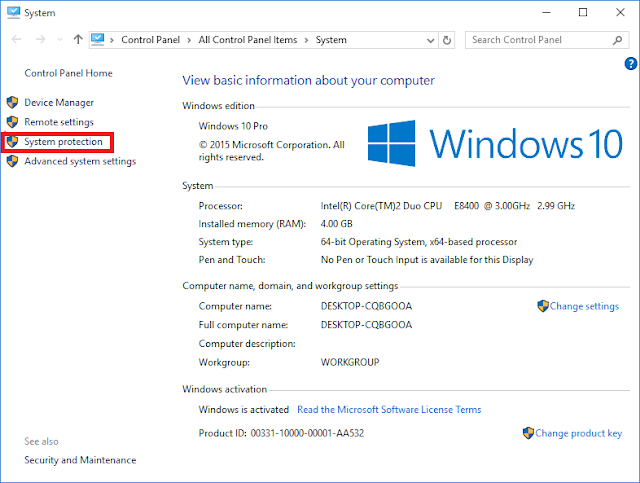Open System protection link
The height and width of the screenshot is (483, 640).
click(x=63, y=142)
